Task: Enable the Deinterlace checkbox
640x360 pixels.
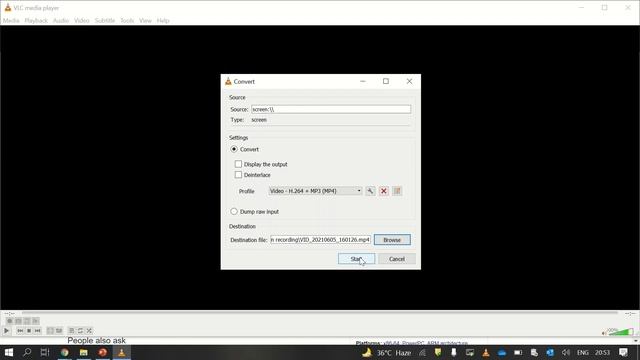Action: tap(238, 175)
